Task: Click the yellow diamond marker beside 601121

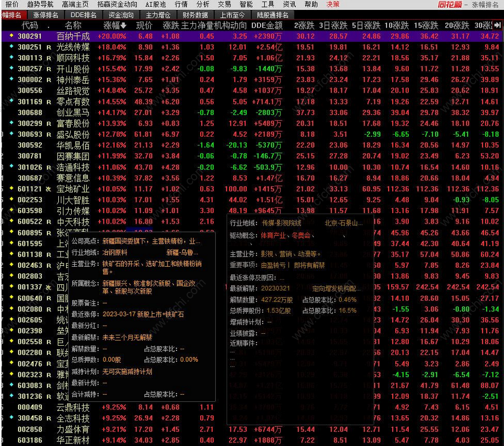Action: [x=11, y=188]
